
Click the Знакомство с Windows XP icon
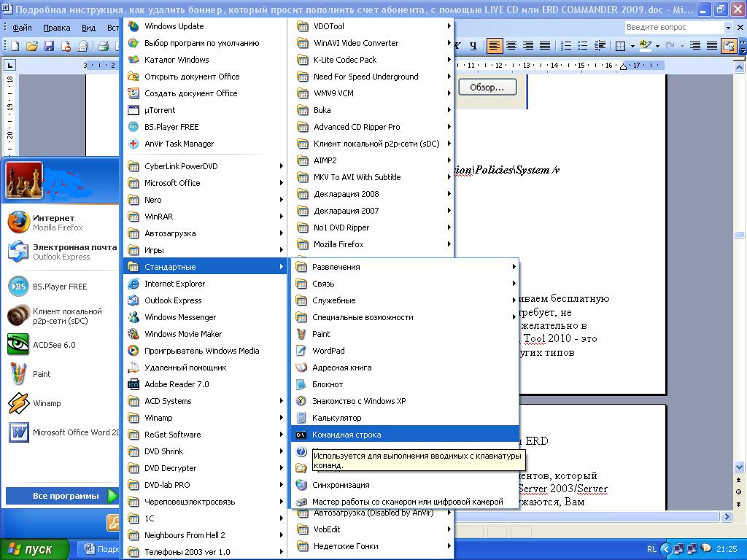click(x=301, y=401)
